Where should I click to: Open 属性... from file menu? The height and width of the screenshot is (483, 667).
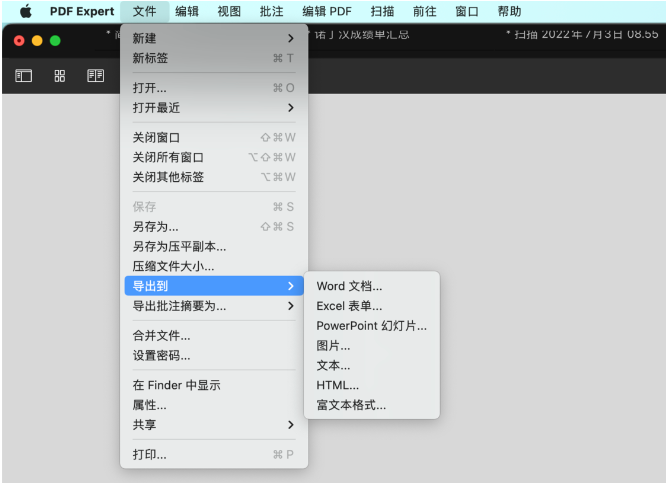pyautogui.click(x=214, y=405)
